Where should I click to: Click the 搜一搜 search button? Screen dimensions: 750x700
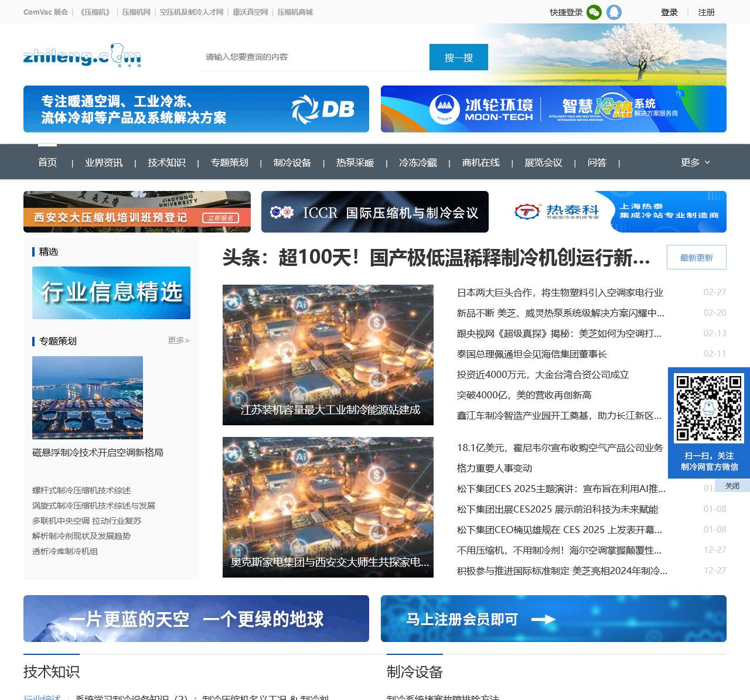pos(459,57)
